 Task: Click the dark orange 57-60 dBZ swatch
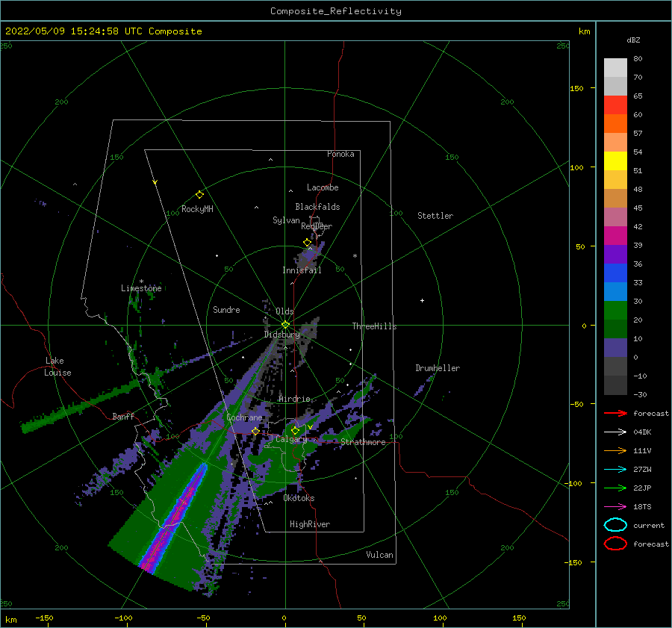(x=615, y=124)
